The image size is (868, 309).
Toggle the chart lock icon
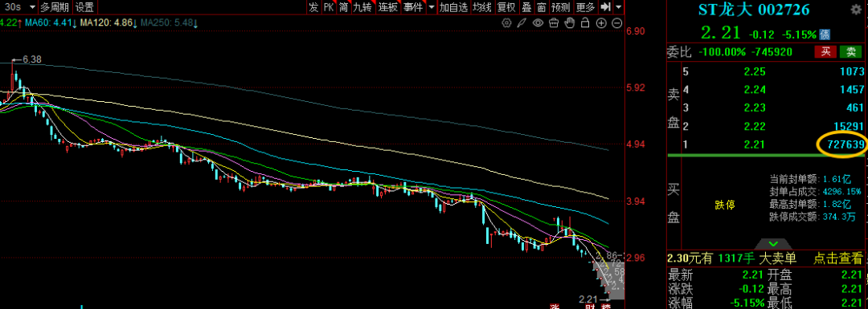point(585,23)
